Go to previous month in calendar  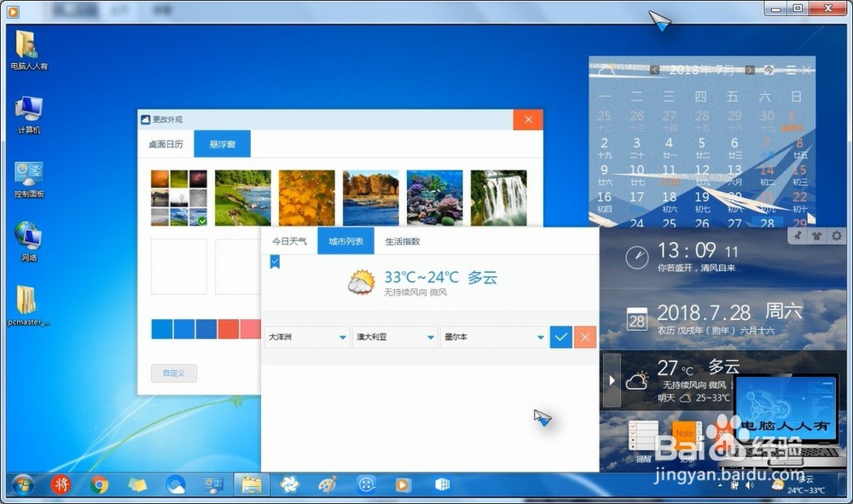click(655, 70)
